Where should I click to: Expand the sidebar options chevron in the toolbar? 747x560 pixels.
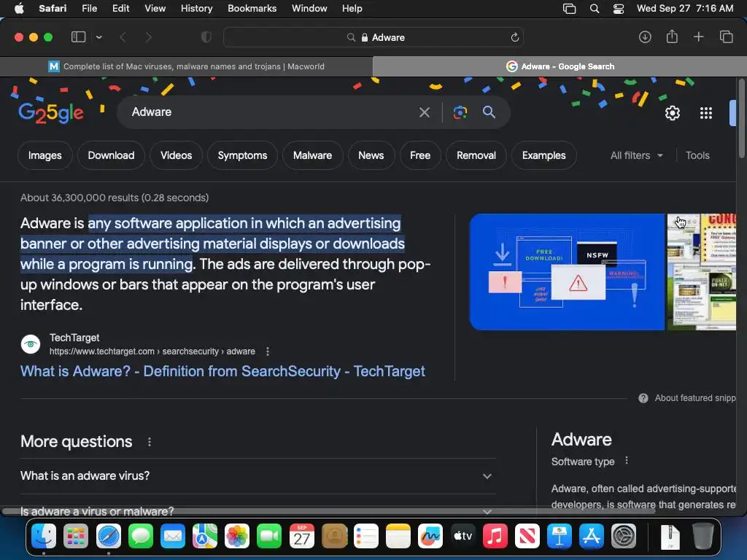coord(98,37)
